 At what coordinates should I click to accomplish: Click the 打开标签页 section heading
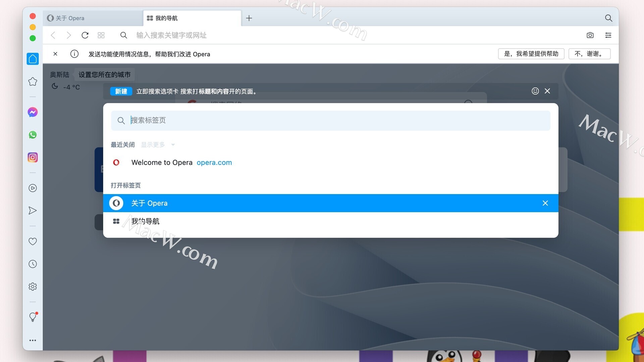point(126,185)
